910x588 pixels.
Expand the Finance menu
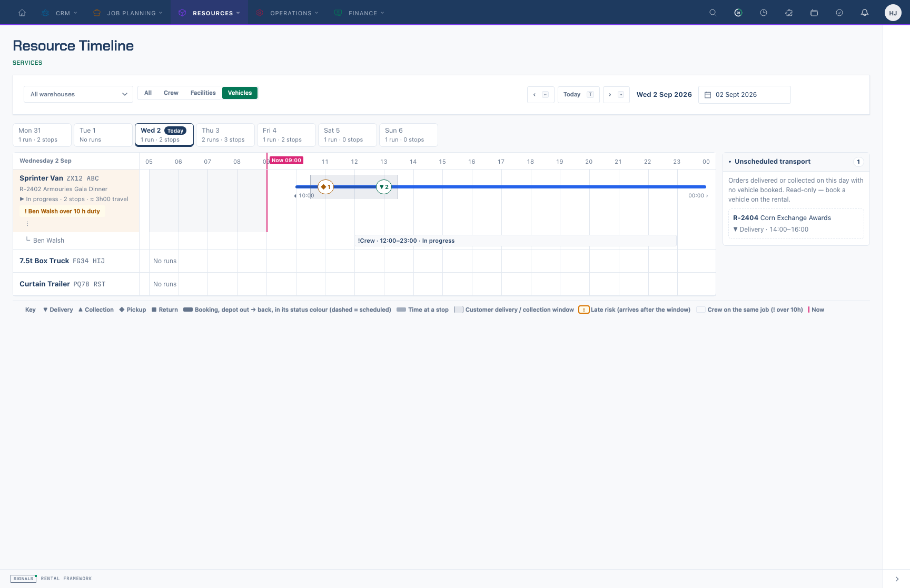(x=360, y=13)
